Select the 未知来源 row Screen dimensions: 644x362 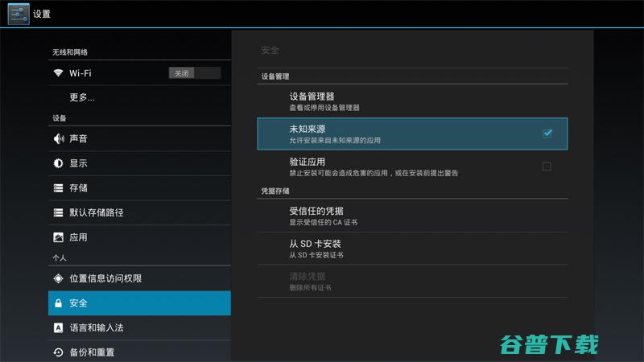pos(412,134)
